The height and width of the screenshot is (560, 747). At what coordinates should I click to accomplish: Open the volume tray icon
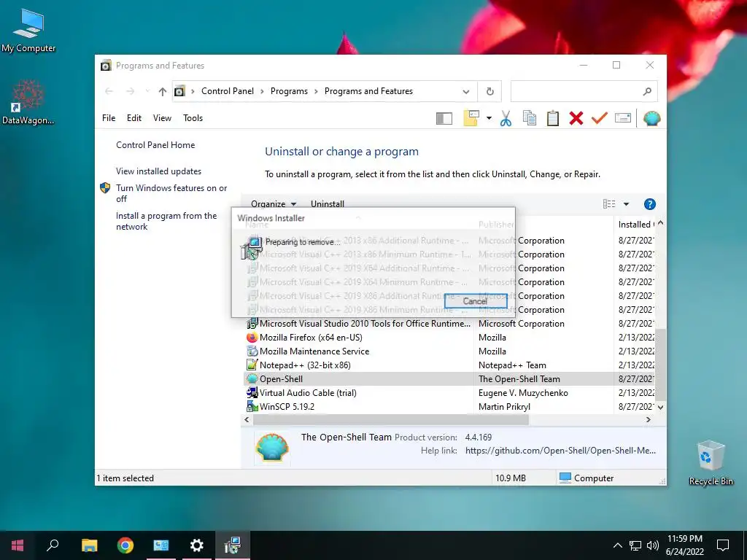click(653, 545)
